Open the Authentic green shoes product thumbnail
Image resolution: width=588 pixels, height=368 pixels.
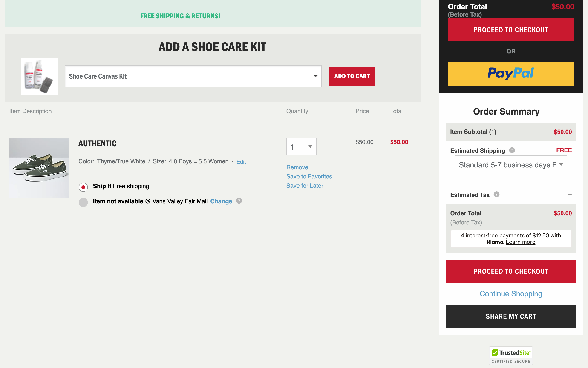coord(39,167)
